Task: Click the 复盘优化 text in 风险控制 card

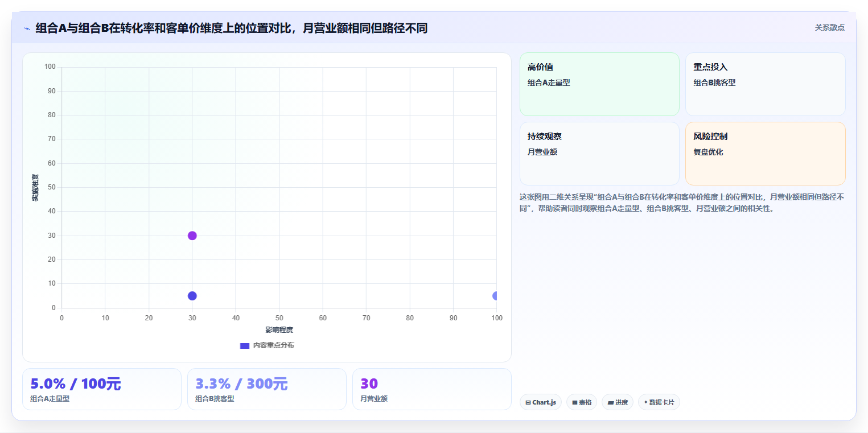Action: (708, 152)
